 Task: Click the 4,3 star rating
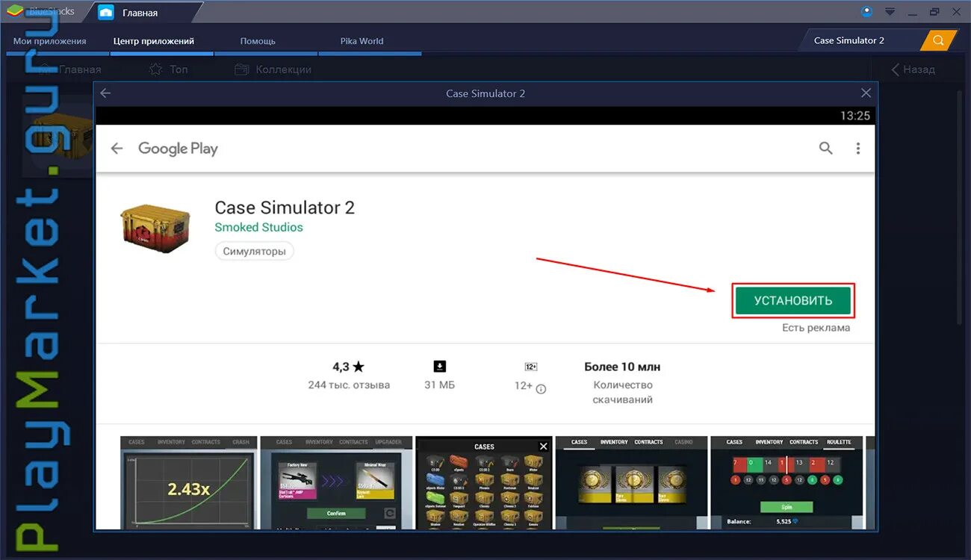click(x=348, y=367)
